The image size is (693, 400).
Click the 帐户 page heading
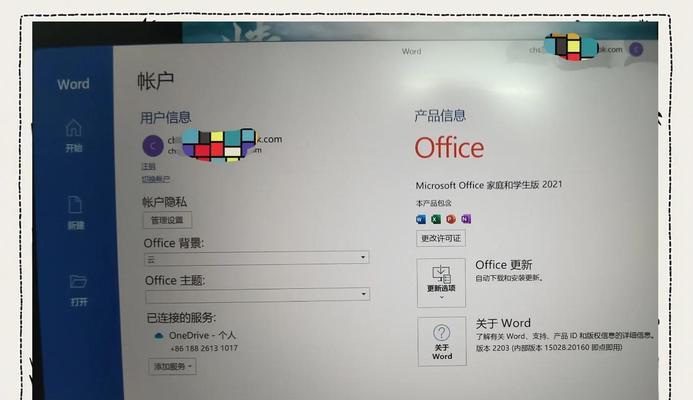pos(155,81)
